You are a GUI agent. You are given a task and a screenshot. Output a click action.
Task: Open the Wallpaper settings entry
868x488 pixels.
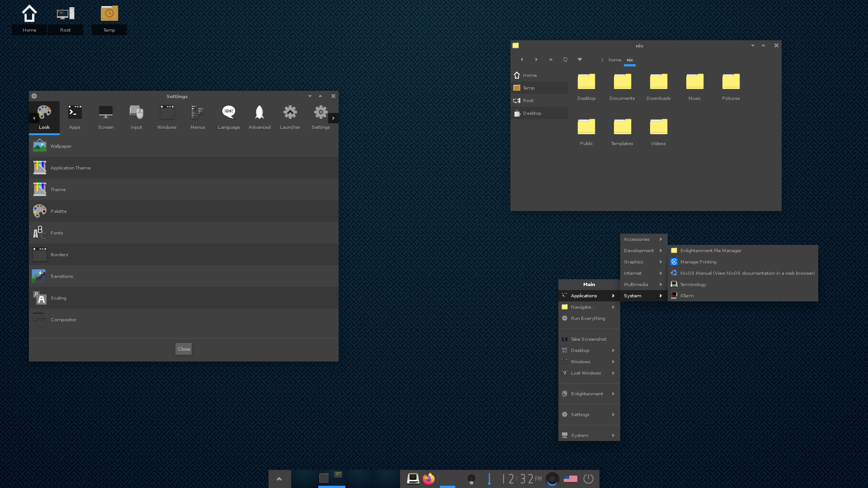pos(61,146)
